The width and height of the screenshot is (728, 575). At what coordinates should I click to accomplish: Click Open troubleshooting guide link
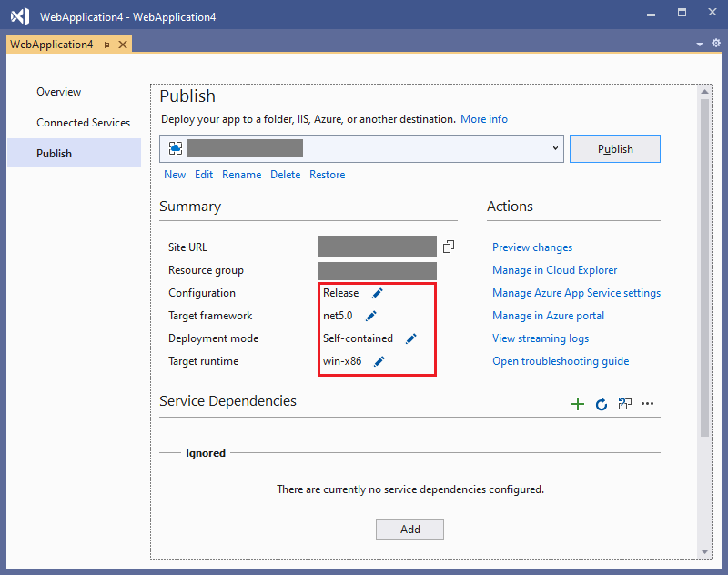pos(561,361)
